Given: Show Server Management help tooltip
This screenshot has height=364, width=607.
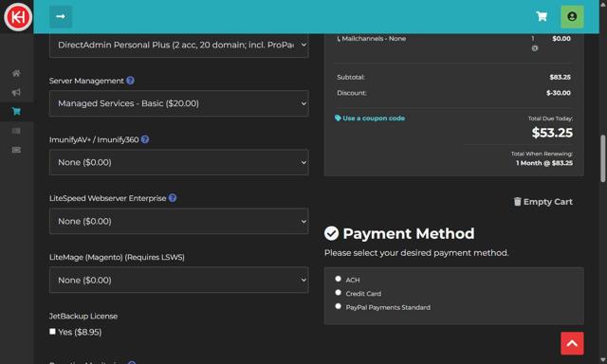Looking at the screenshot, I should tap(131, 81).
